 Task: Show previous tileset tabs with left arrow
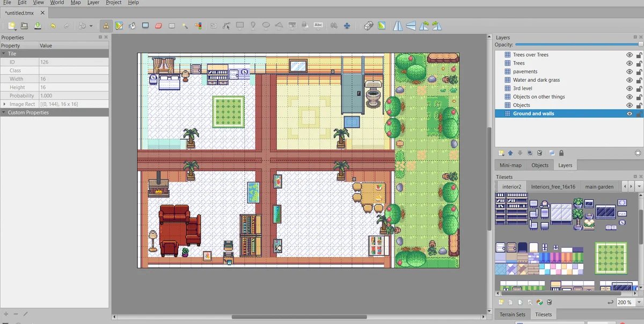625,186
